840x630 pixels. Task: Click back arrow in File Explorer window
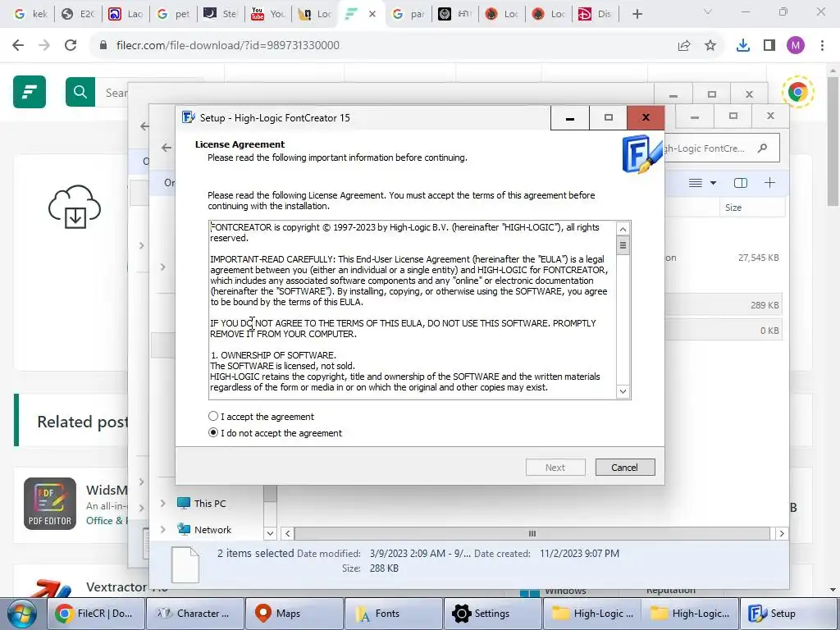pyautogui.click(x=167, y=148)
